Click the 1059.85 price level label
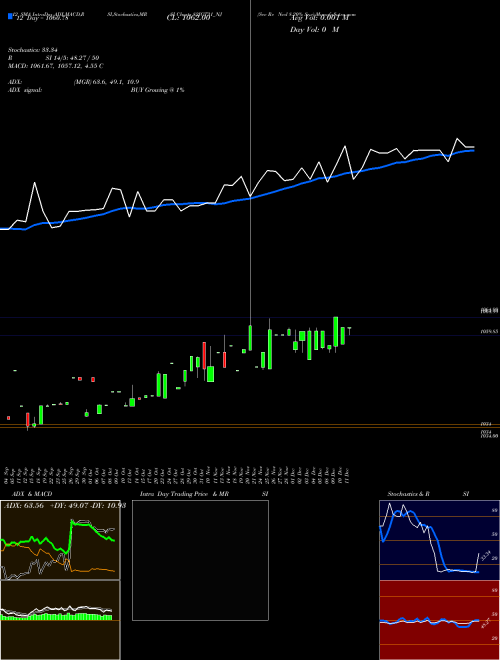The width and height of the screenshot is (500, 660). click(x=490, y=332)
